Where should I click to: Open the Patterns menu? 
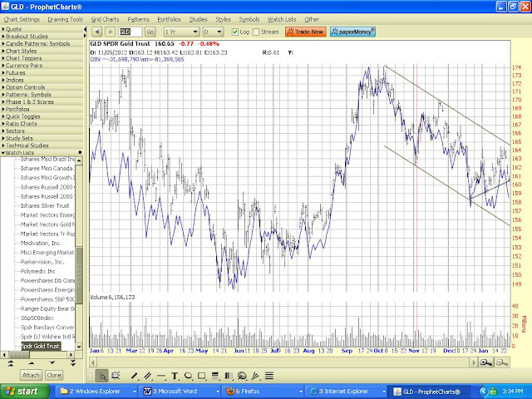pos(138,19)
